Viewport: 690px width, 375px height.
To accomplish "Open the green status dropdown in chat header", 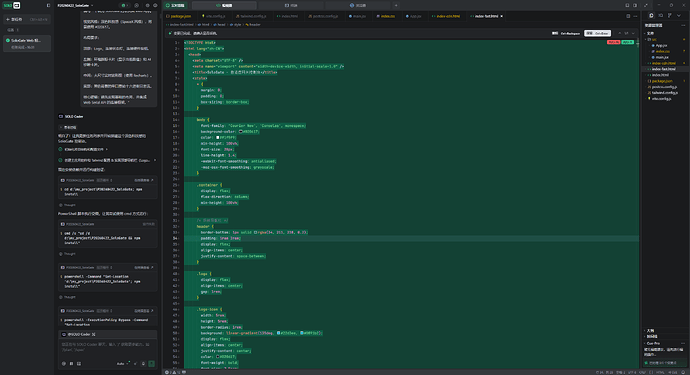I will click(x=125, y=5).
